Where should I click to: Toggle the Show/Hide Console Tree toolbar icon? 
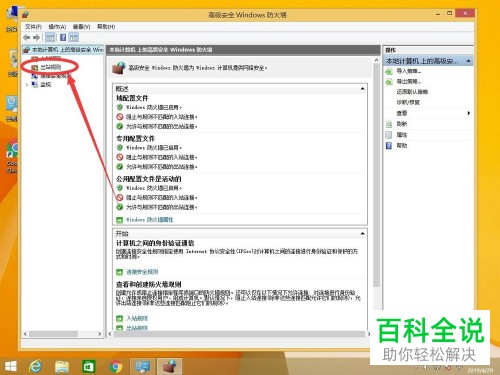(x=50, y=37)
